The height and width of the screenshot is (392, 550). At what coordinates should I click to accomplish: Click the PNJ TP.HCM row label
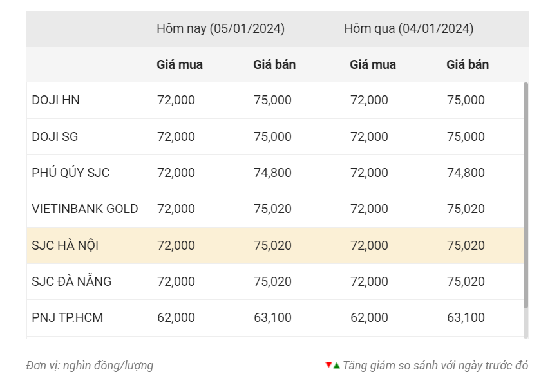pyautogui.click(x=68, y=318)
